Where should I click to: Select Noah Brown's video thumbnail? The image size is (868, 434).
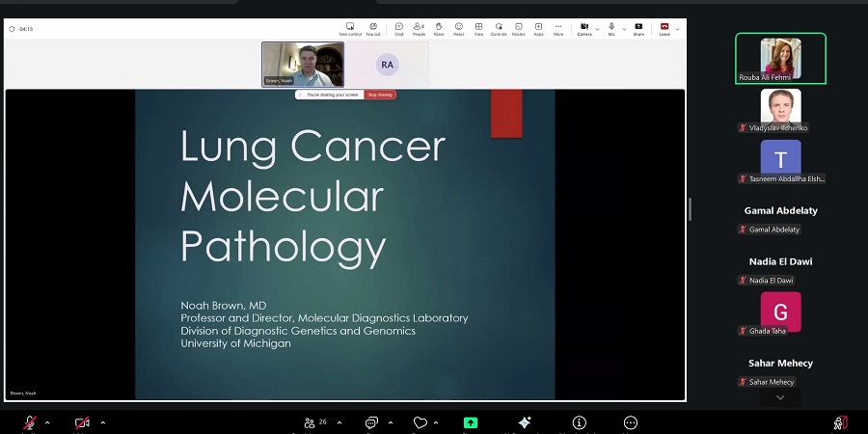[x=303, y=65]
